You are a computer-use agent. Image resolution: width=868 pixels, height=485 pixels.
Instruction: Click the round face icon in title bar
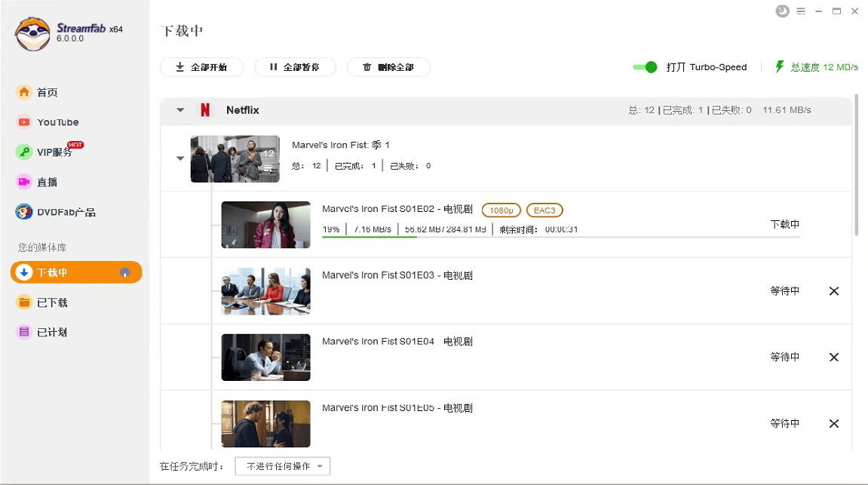click(782, 11)
